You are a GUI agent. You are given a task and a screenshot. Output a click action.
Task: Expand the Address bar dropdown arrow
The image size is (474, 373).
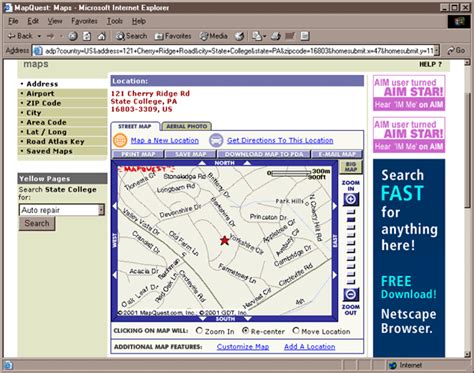pos(437,51)
